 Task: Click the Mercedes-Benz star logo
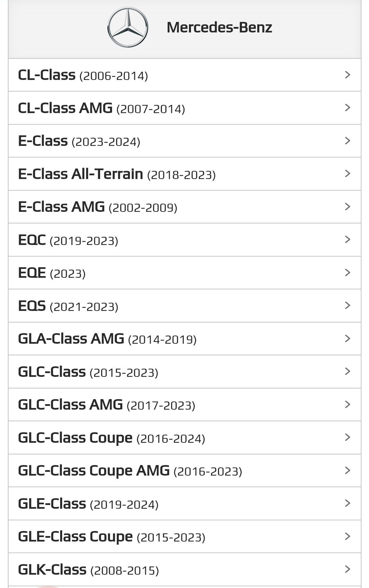pos(128,27)
